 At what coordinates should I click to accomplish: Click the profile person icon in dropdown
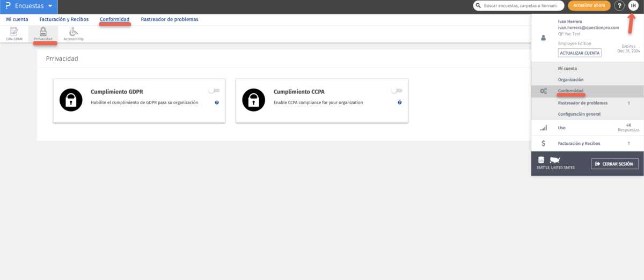click(544, 38)
